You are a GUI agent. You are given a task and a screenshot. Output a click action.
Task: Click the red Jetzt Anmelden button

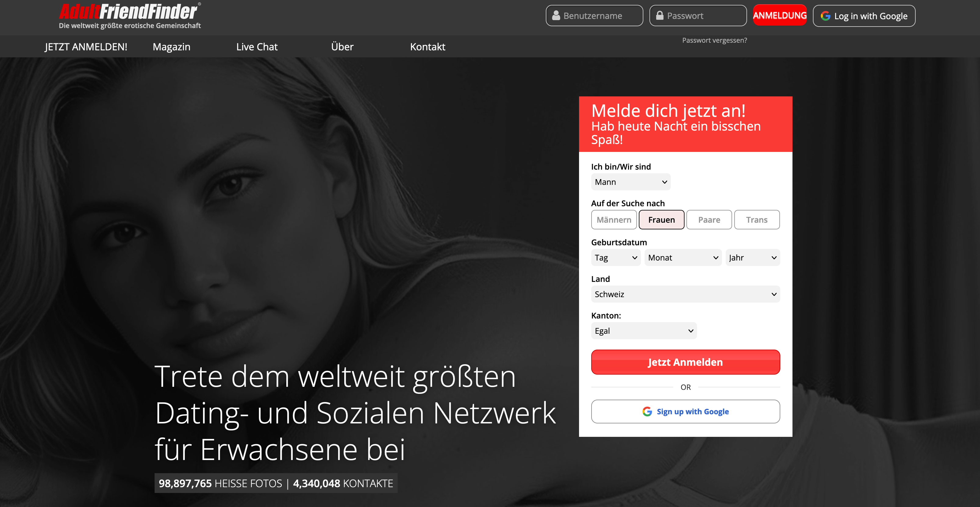click(685, 362)
